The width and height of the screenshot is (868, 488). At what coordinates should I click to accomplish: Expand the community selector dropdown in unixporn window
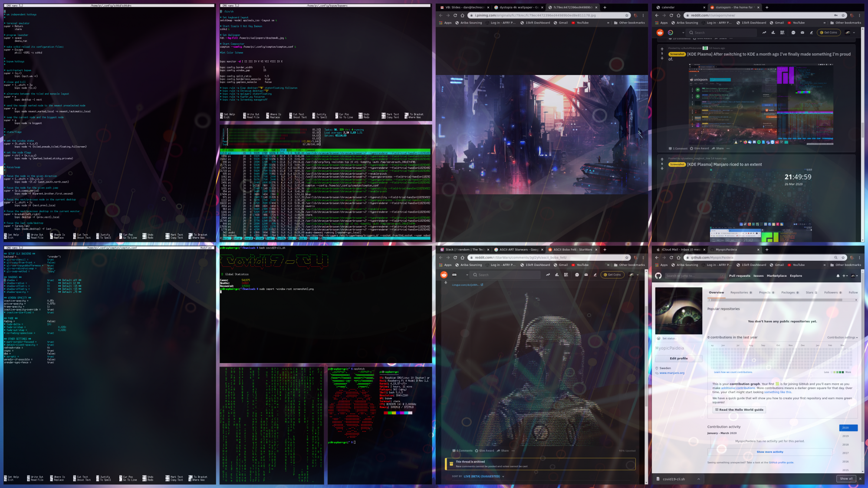pos(683,33)
